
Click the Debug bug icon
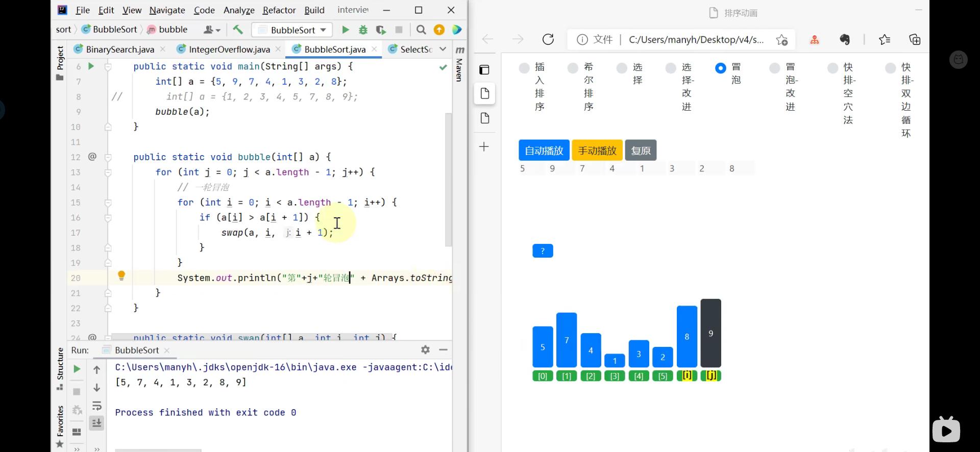pyautogui.click(x=363, y=30)
